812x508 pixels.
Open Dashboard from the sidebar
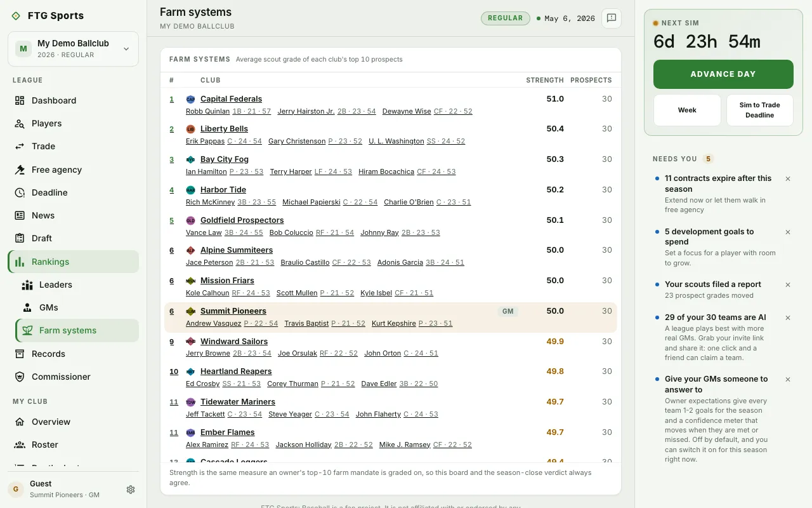click(73, 100)
